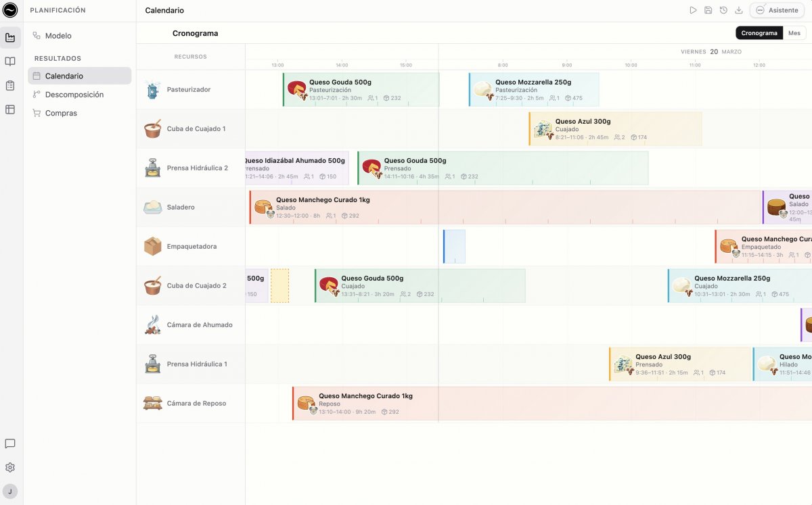Image resolution: width=812 pixels, height=505 pixels.
Task: Select the Cronograma view toggle
Action: pyautogui.click(x=759, y=33)
